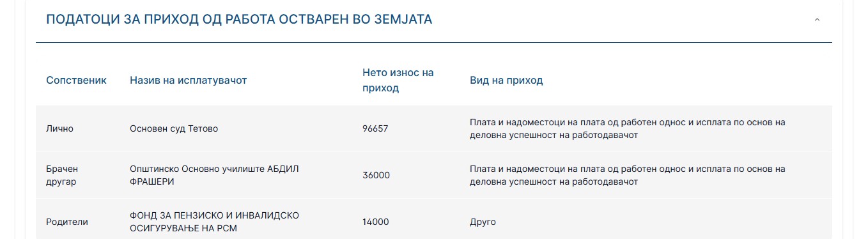The image size is (868, 239).
Task: Click the 36000 net income value
Action: click(x=376, y=175)
